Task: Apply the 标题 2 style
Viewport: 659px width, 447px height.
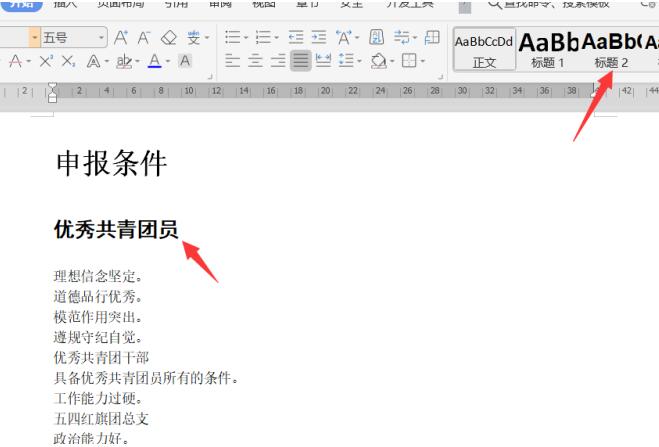Action: click(611, 50)
